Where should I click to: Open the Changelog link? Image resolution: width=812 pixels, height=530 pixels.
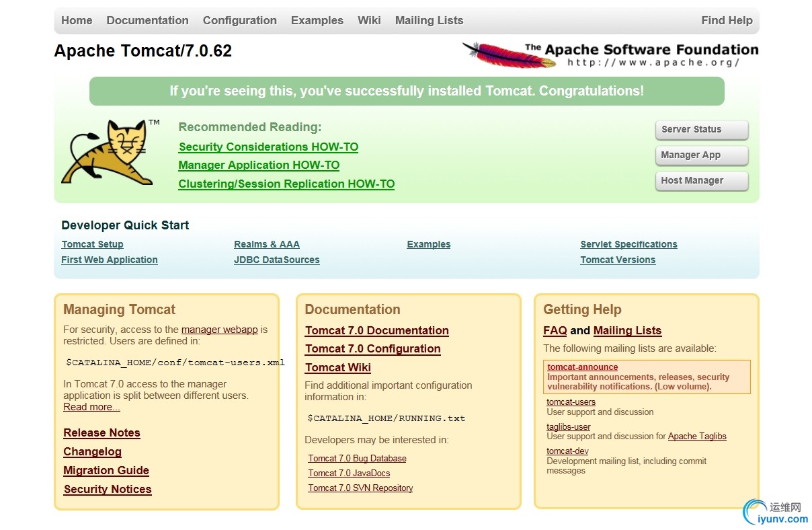click(93, 451)
